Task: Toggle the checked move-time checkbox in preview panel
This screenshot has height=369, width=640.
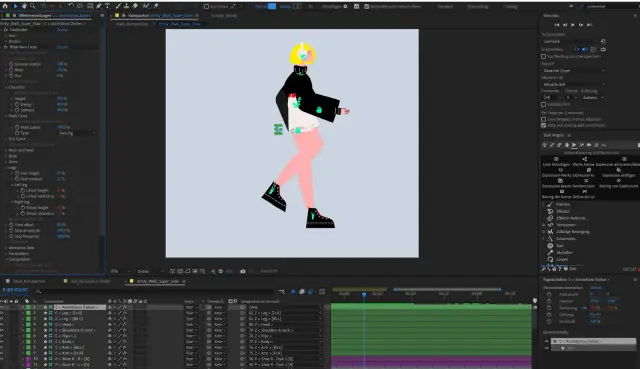Action: [543, 125]
